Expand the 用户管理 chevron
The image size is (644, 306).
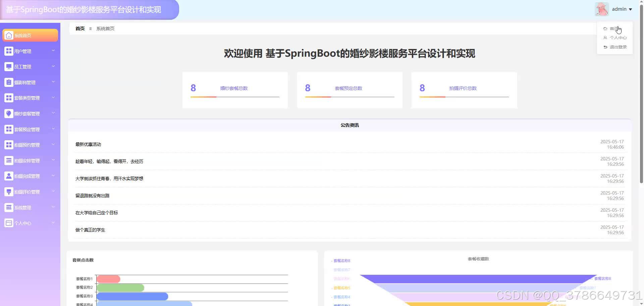tap(53, 51)
